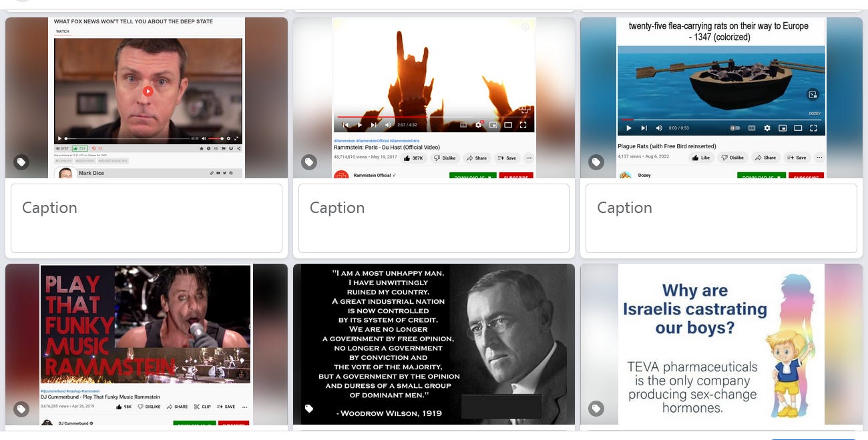Click the fullscreen icon in the Plague Rats player
The image size is (868, 440).
click(x=813, y=128)
